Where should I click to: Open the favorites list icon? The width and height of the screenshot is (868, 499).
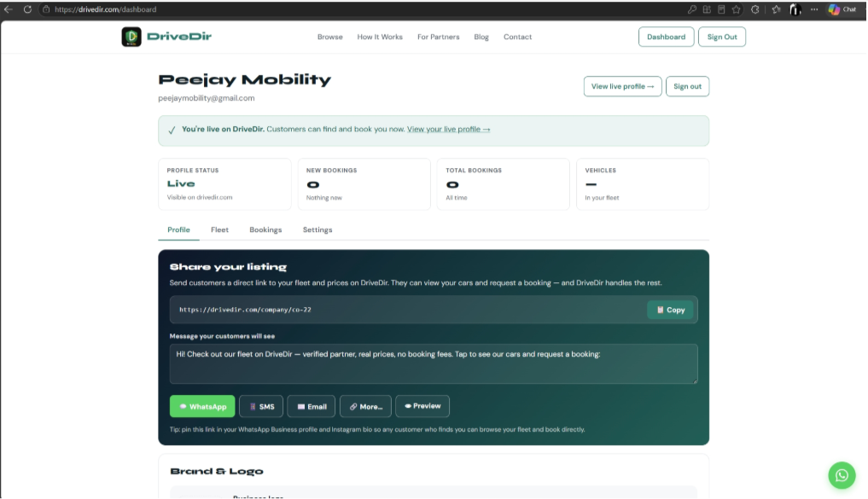click(776, 9)
